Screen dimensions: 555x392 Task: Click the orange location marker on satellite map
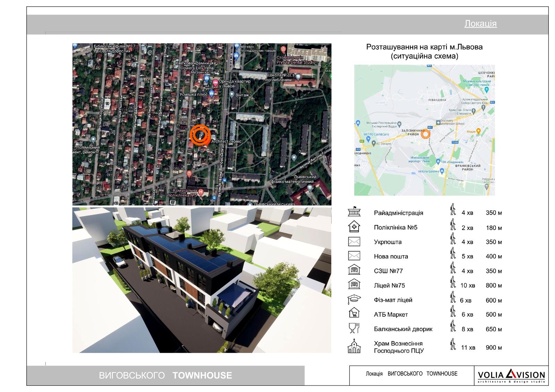click(200, 134)
